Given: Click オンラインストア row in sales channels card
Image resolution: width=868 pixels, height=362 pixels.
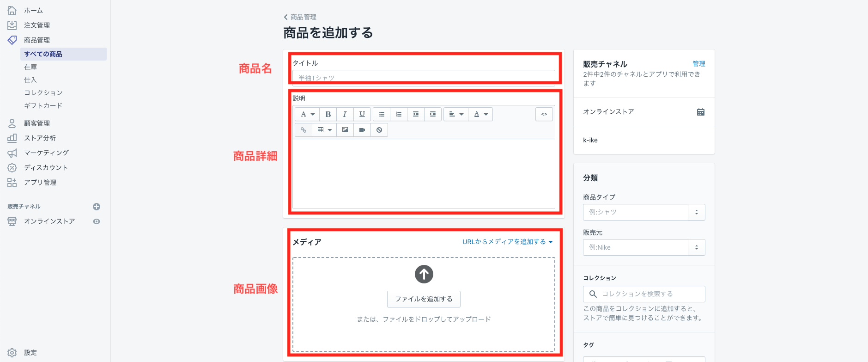Looking at the screenshot, I should (644, 112).
